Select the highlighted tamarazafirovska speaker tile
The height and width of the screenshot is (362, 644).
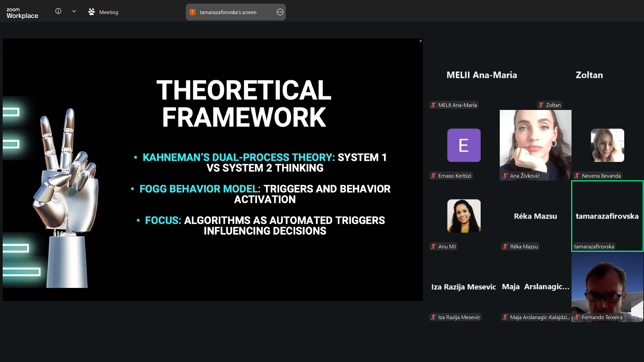(x=607, y=216)
